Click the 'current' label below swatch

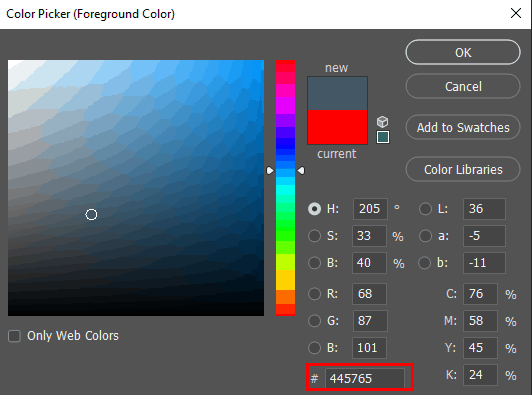click(x=337, y=154)
